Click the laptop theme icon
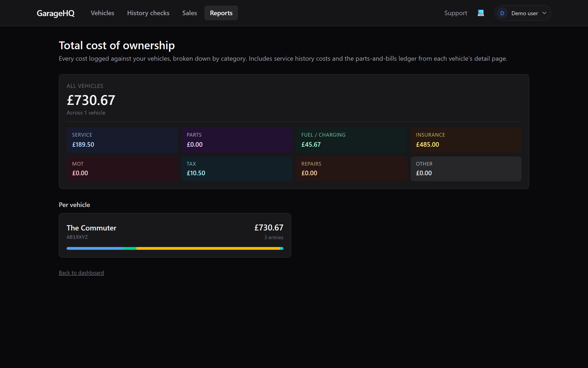The width and height of the screenshot is (588, 368). (481, 13)
